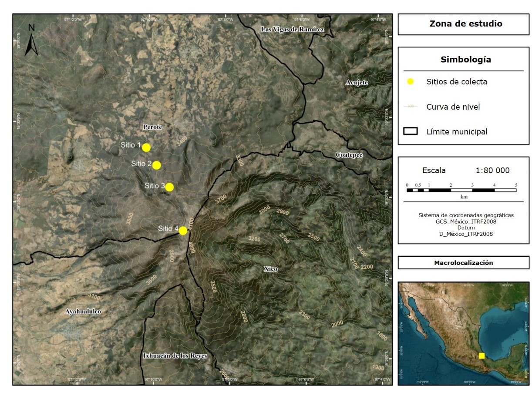Click the Curva de nivel legend line

[x=411, y=107]
